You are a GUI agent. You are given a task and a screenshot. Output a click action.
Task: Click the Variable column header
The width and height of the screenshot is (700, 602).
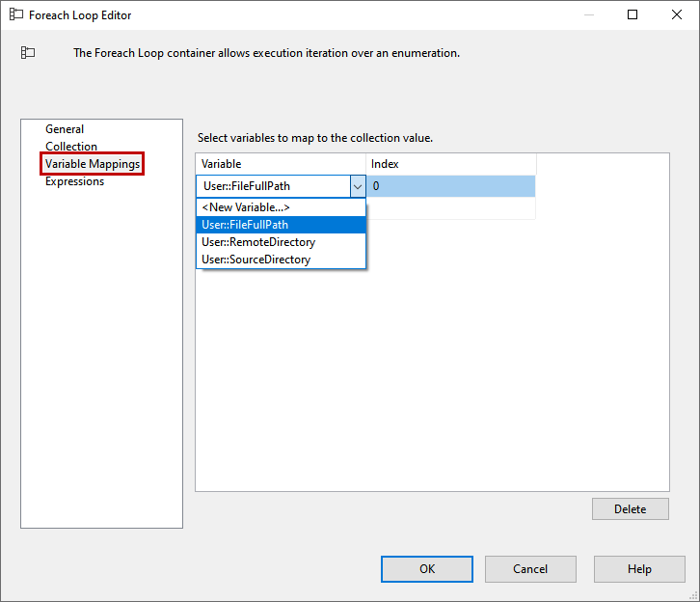point(280,164)
